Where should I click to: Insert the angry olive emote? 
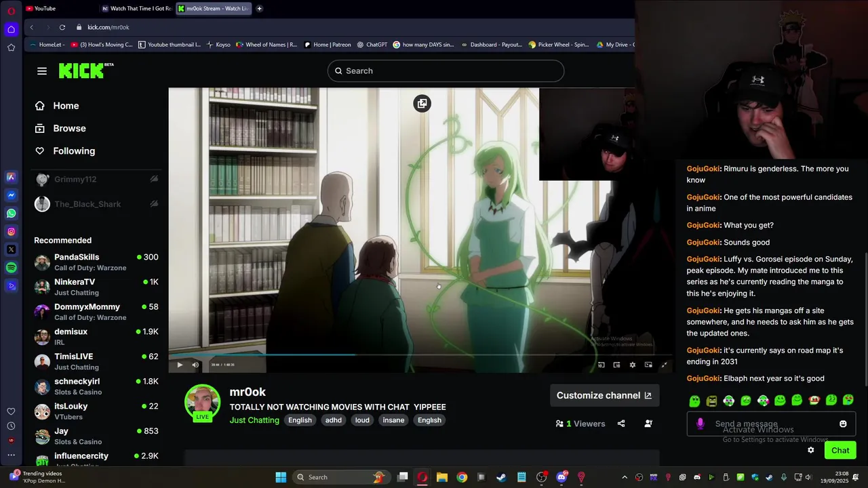[711, 401]
